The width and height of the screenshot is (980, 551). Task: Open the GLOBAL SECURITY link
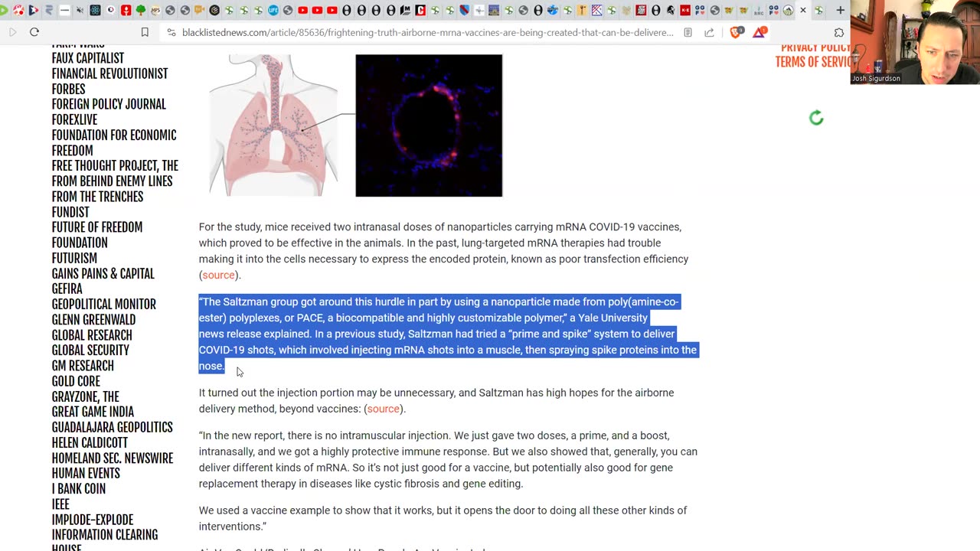point(90,350)
